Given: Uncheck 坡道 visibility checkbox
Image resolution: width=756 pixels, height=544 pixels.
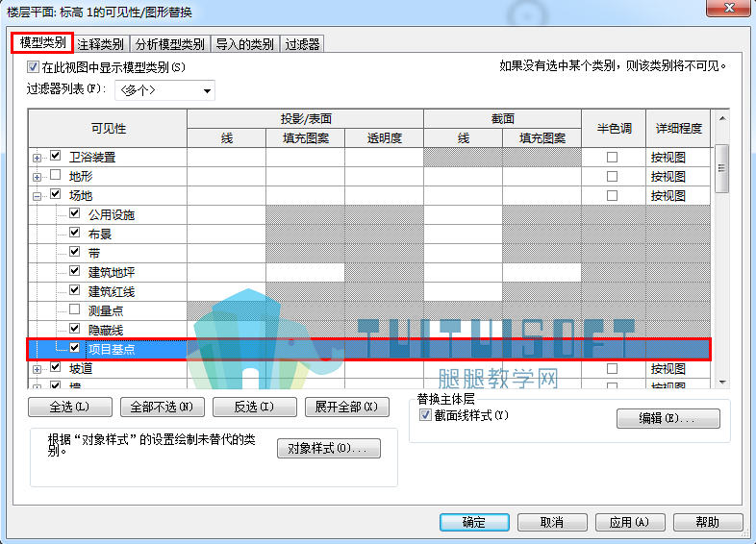Looking at the screenshot, I should pyautogui.click(x=56, y=367).
